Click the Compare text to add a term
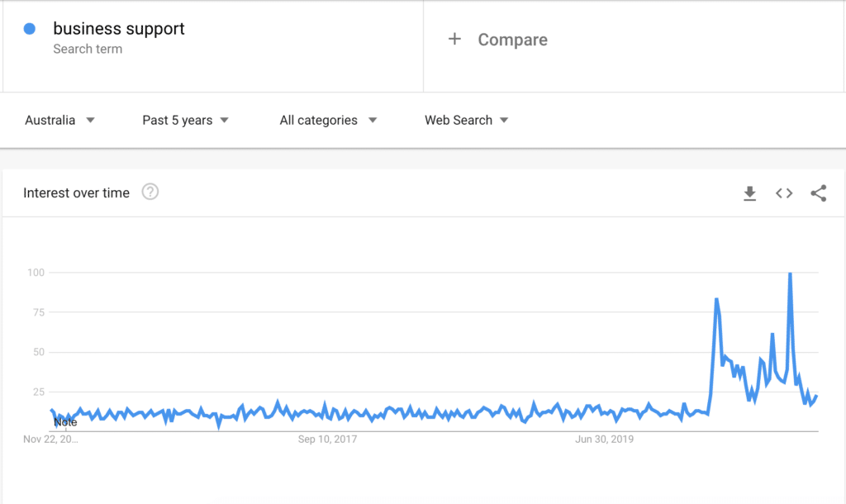The image size is (846, 504). (512, 40)
